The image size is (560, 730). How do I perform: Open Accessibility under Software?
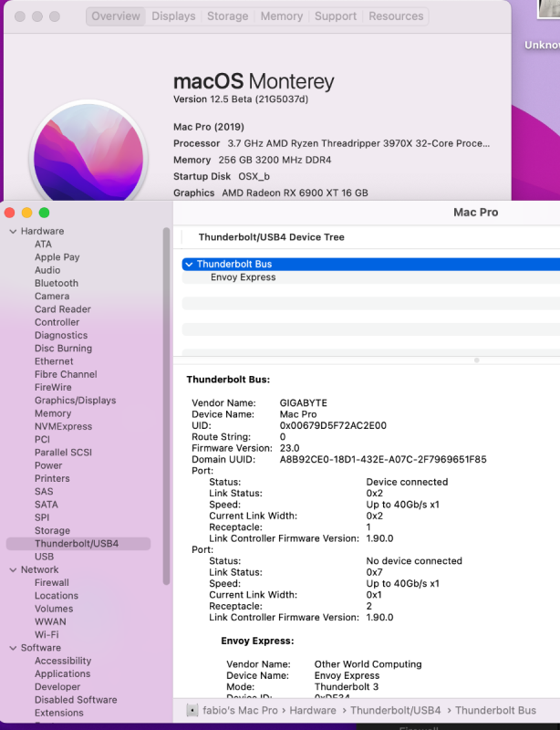[x=63, y=661]
